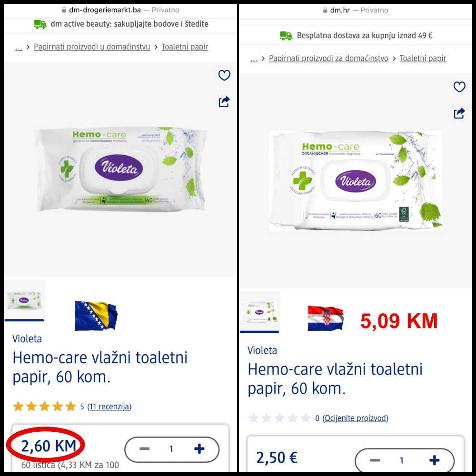Open the '11 recenzija' reviews link
This screenshot has height=476, width=476.
(x=109, y=407)
